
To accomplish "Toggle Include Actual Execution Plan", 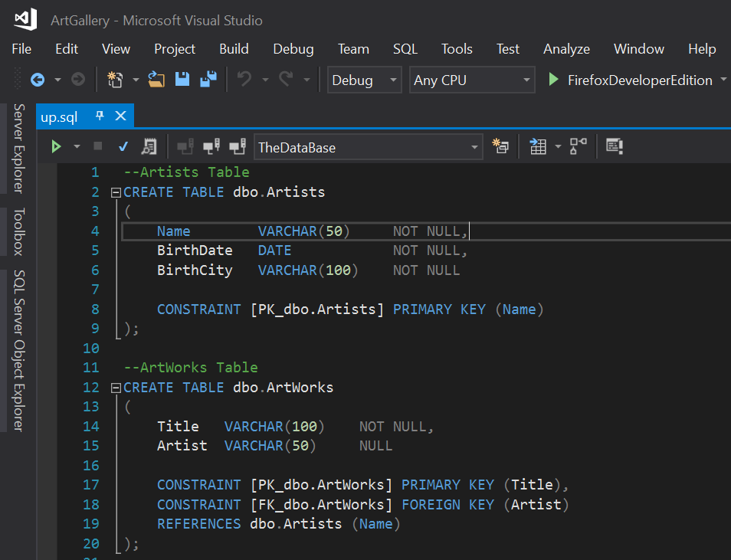I will pyautogui.click(x=578, y=146).
